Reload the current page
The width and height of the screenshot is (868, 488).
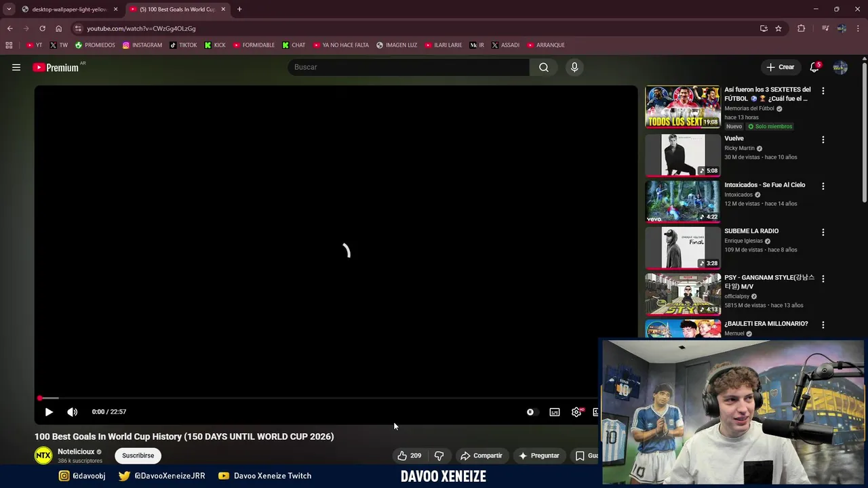pos(42,28)
